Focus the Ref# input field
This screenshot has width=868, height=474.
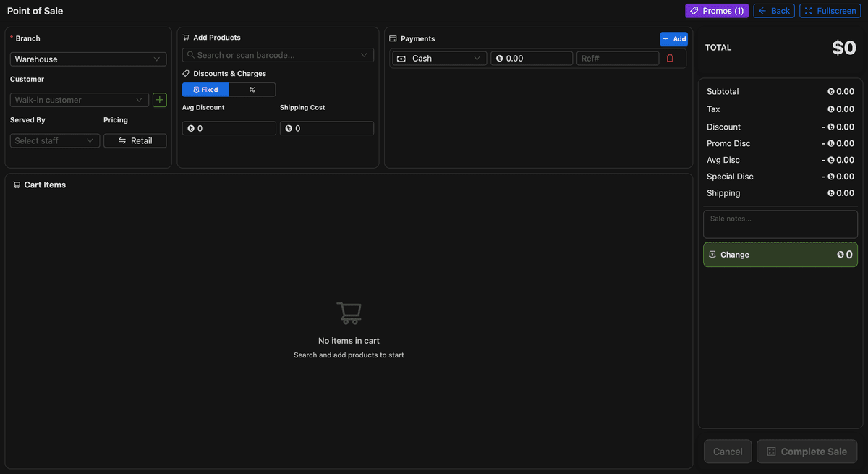tap(618, 59)
